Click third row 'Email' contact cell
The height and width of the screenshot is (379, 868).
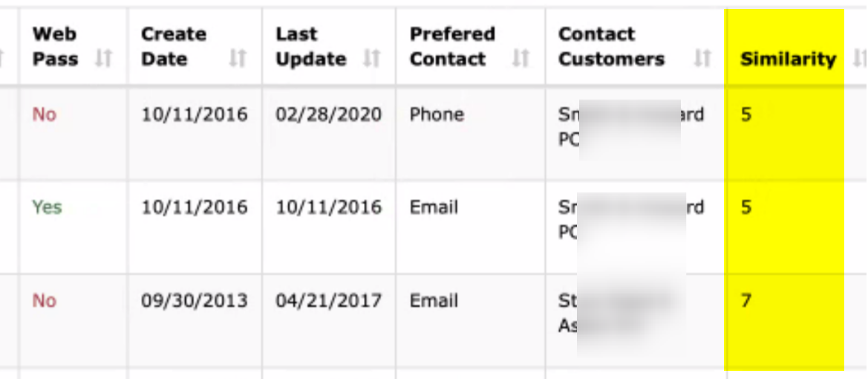pos(434,301)
